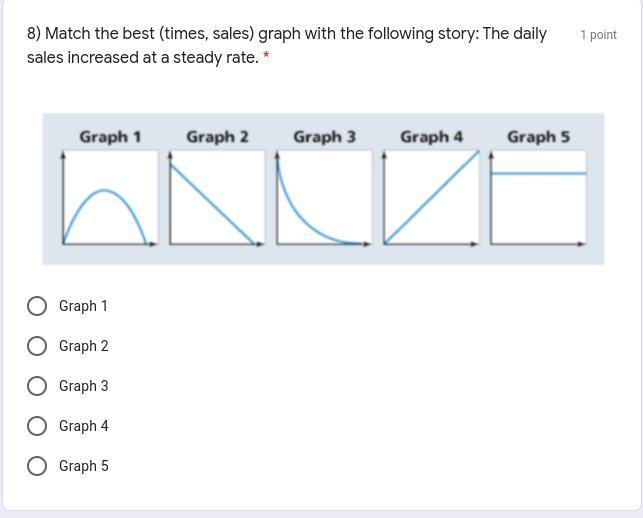
Task: Click the bold 'Graph 4' heading in the image
Action: [431, 137]
